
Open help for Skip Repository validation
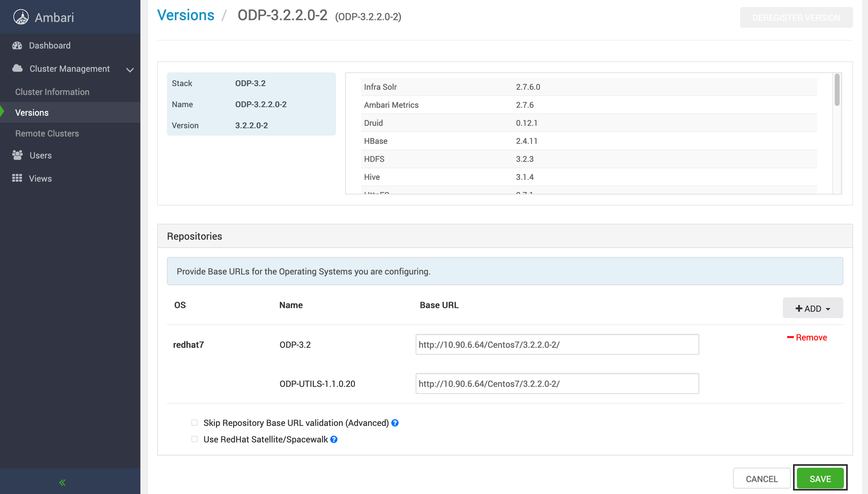tap(395, 423)
